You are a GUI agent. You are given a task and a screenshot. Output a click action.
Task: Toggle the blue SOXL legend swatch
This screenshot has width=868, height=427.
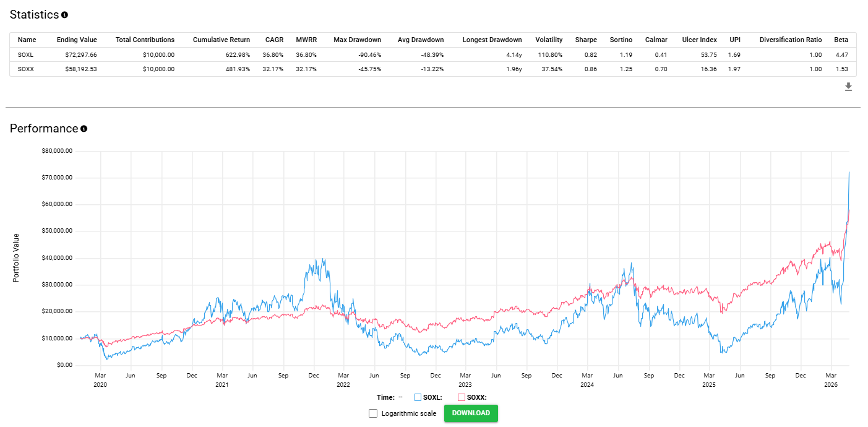pyautogui.click(x=418, y=397)
